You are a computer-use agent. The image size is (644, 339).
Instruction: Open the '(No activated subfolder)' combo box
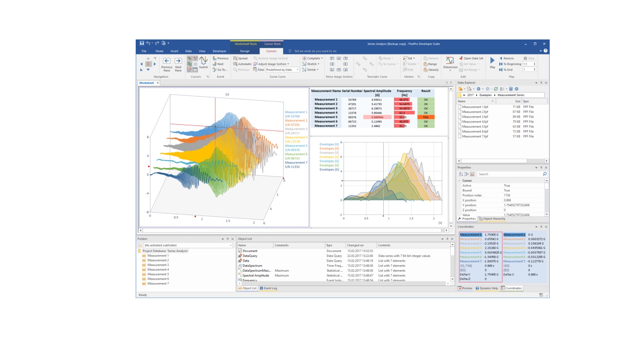click(188, 245)
